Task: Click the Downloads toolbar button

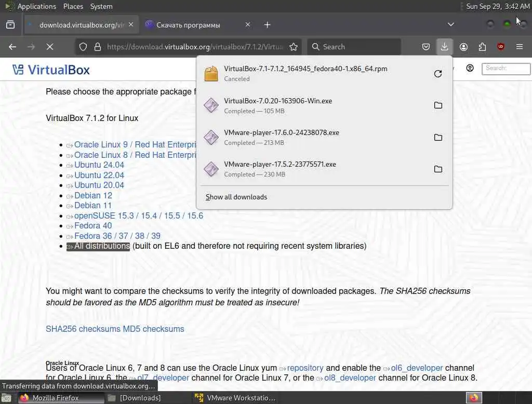Action: point(444,46)
